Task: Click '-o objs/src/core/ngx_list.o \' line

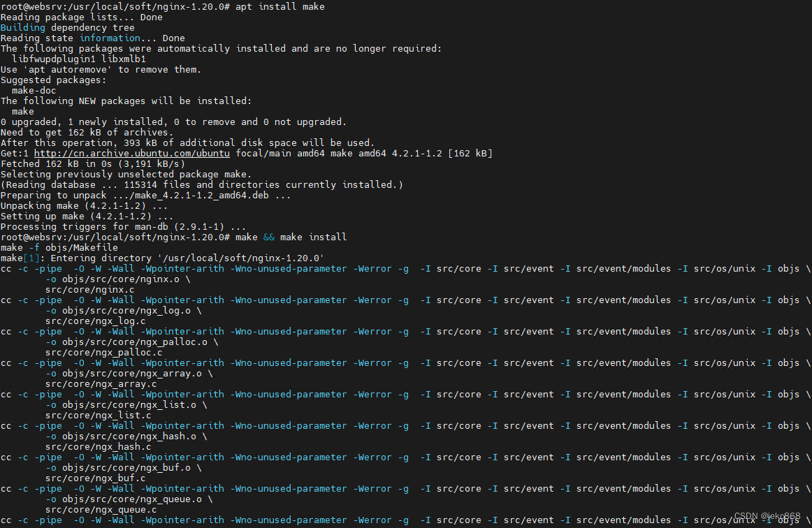Action: [x=126, y=405]
